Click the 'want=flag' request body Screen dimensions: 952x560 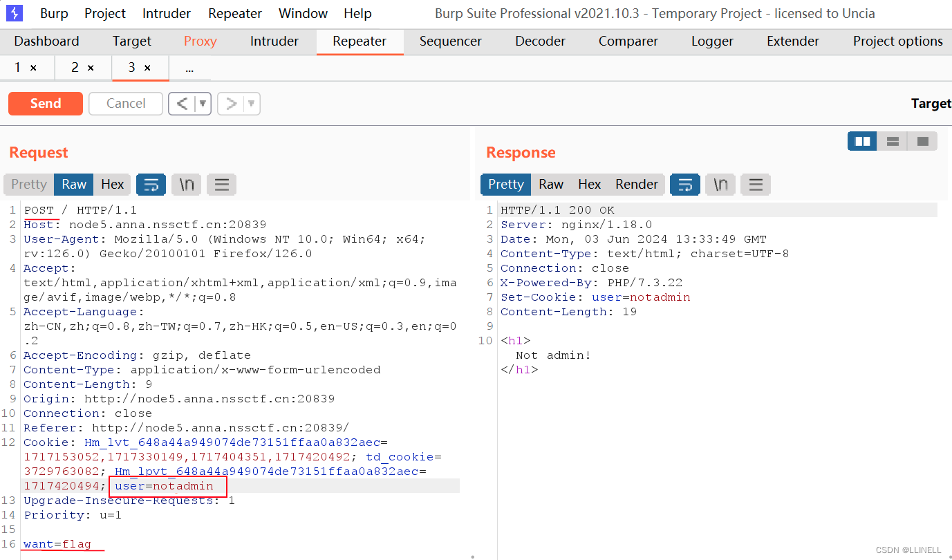pyautogui.click(x=57, y=544)
